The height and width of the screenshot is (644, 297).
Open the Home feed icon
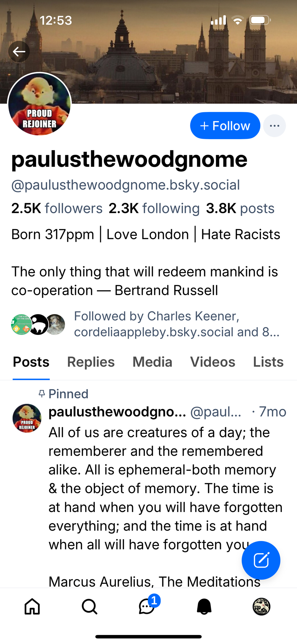point(32,607)
